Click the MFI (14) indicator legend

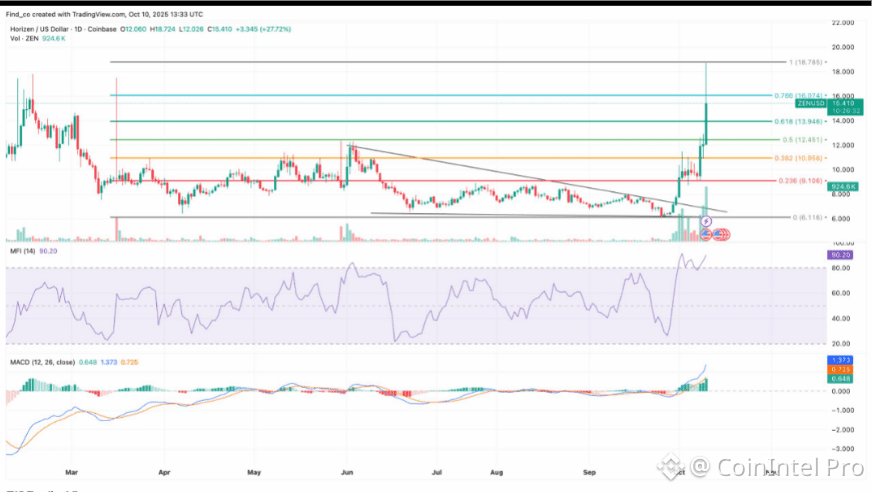pos(23,251)
